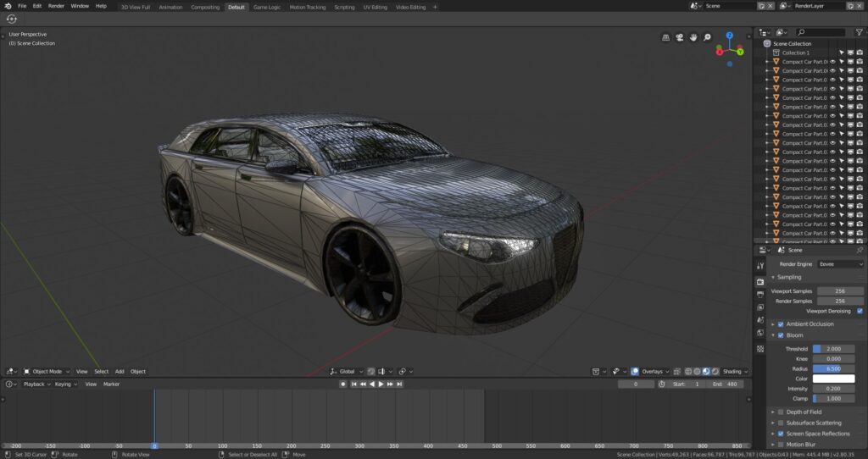Open the Tool properties tab
868x459 pixels.
[x=760, y=266]
